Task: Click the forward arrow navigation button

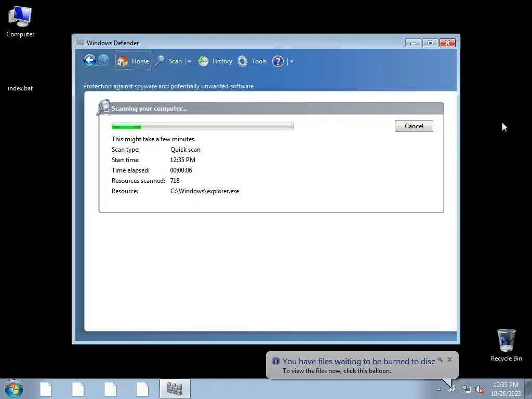Action: (103, 61)
